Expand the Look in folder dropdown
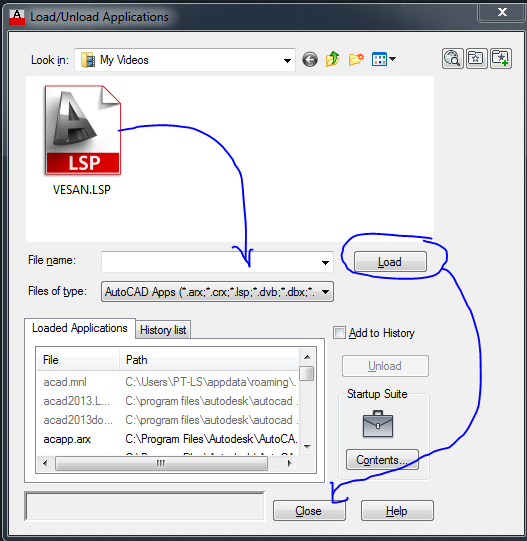This screenshot has width=527, height=541. pyautogui.click(x=287, y=60)
